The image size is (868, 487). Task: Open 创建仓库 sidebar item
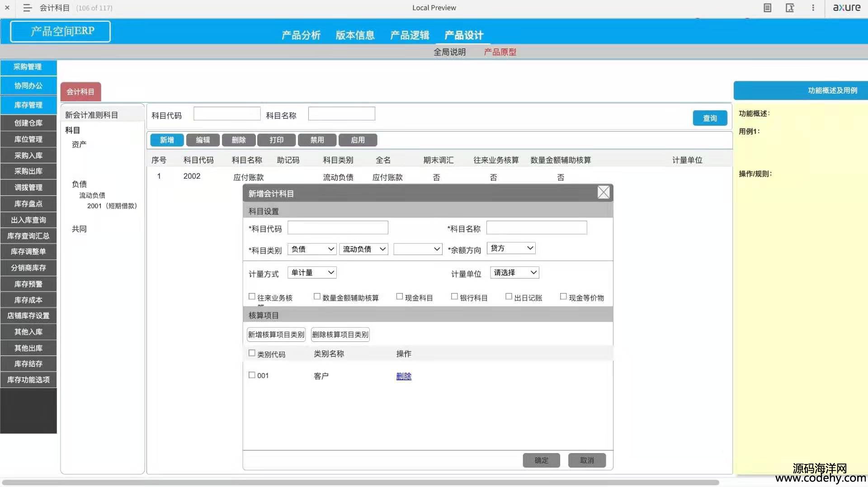click(28, 123)
